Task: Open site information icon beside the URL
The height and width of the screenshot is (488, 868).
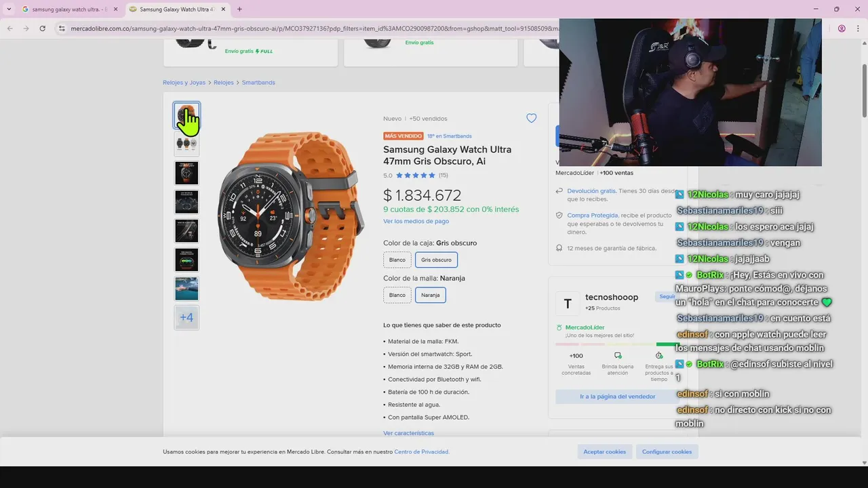Action: click(x=62, y=28)
